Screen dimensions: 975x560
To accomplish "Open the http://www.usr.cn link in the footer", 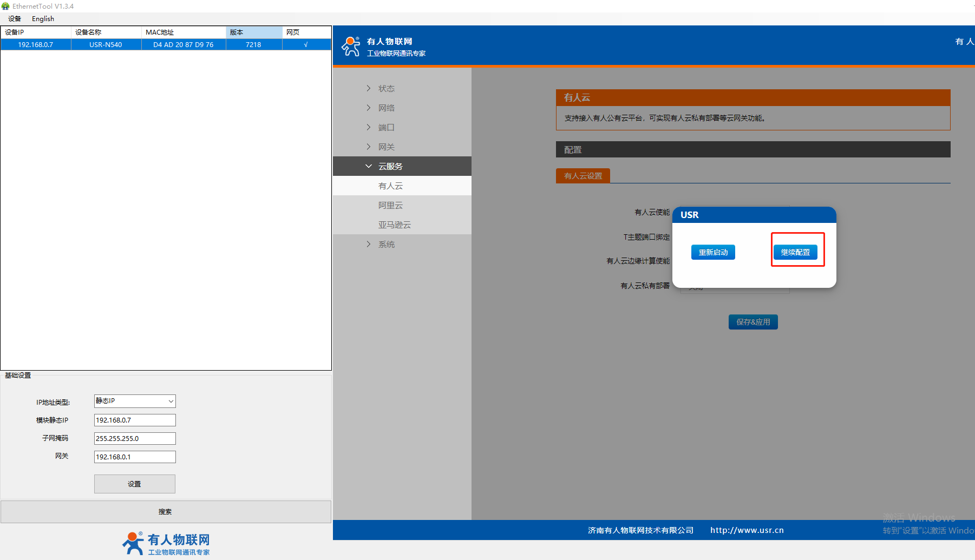I will pyautogui.click(x=747, y=530).
